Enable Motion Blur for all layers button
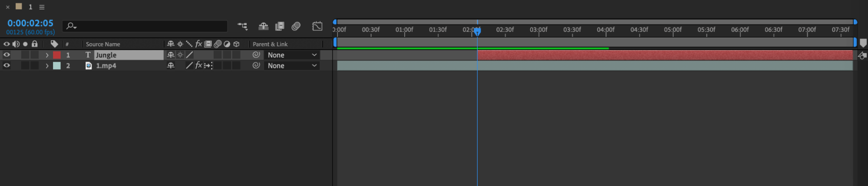Screen dimensions: 868x186 pyautogui.click(x=296, y=27)
